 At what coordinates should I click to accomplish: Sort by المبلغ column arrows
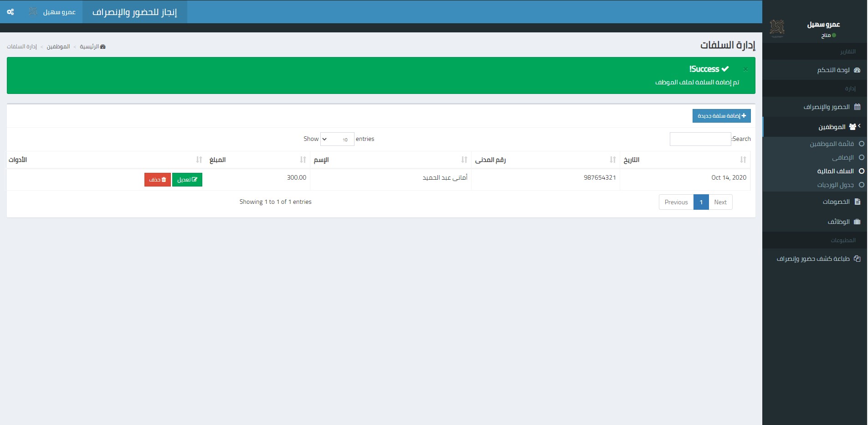pyautogui.click(x=303, y=160)
